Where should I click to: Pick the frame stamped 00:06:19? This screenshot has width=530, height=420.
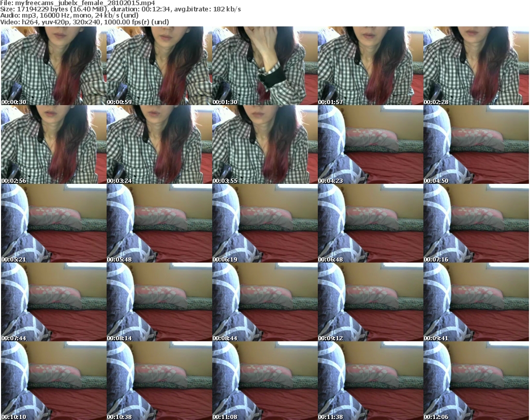(264, 223)
